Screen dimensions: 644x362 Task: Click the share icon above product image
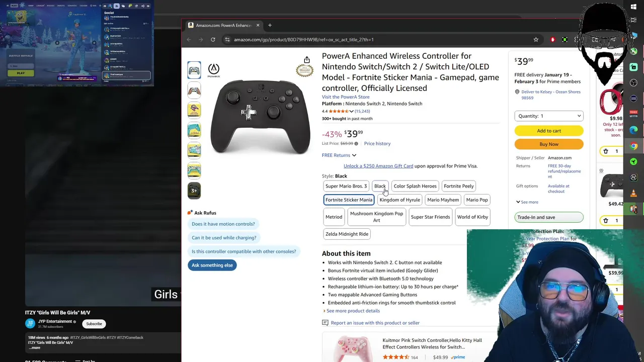(x=306, y=60)
